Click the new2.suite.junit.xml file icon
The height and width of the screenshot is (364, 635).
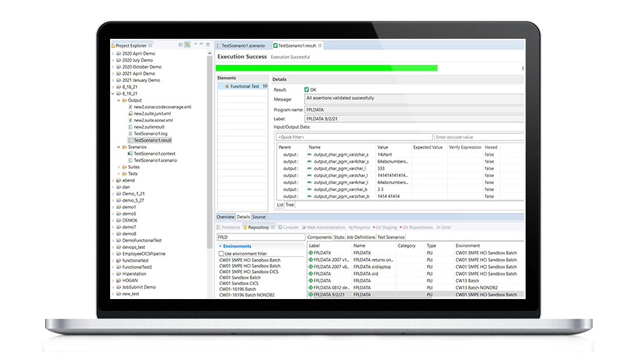130,113
